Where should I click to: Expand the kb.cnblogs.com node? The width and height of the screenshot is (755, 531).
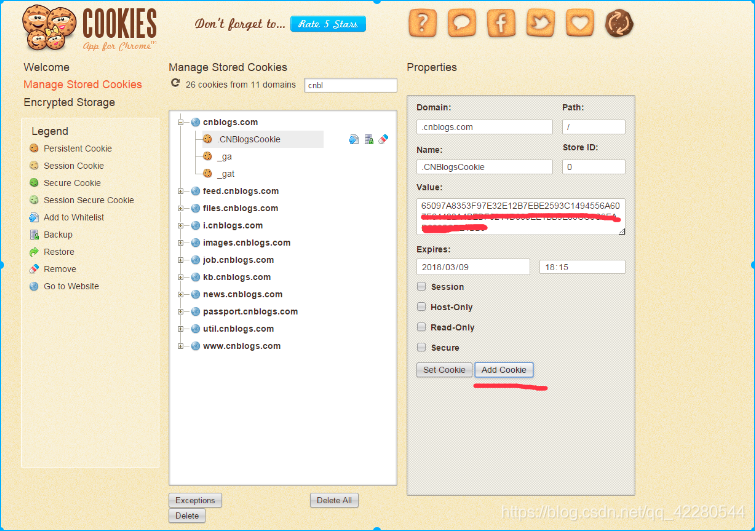(x=181, y=277)
